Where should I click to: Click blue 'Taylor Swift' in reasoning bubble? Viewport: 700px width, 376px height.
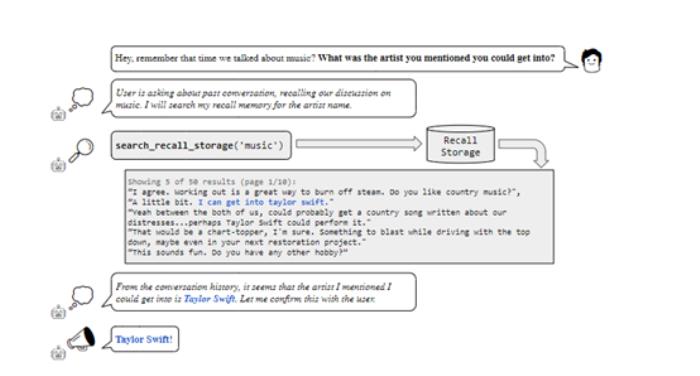pos(209,299)
